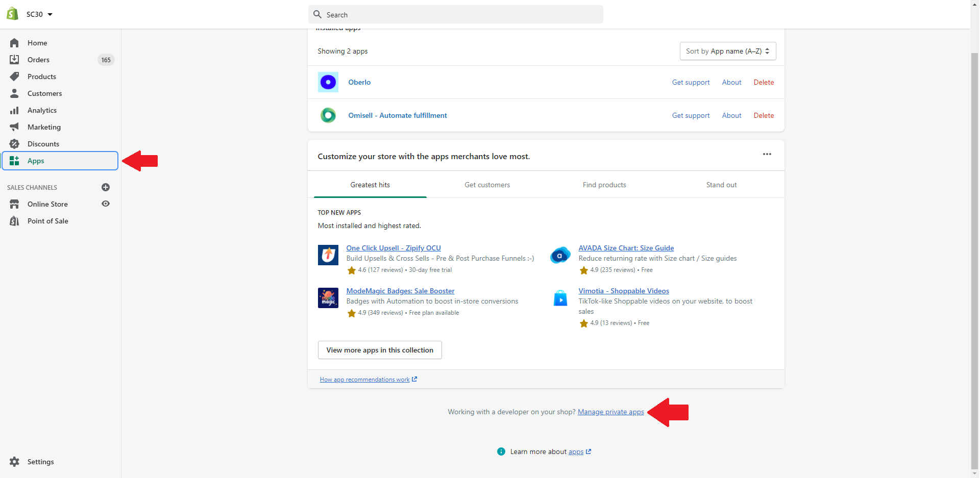Open the Manage private apps link
This screenshot has height=478, width=980.
click(610, 412)
